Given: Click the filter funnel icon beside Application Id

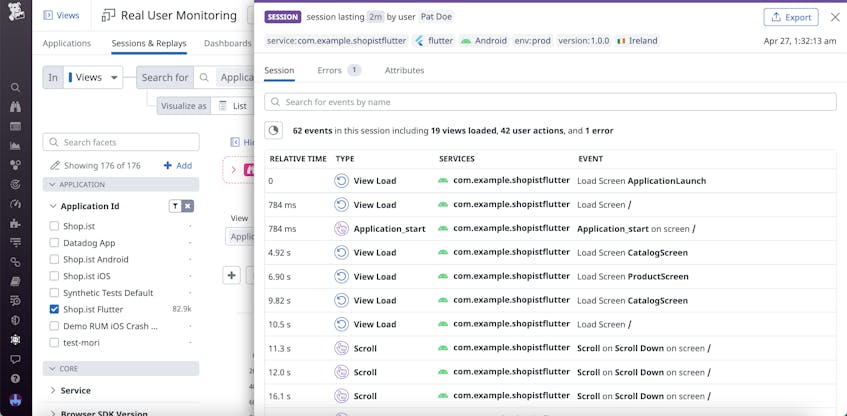Looking at the screenshot, I should [175, 206].
